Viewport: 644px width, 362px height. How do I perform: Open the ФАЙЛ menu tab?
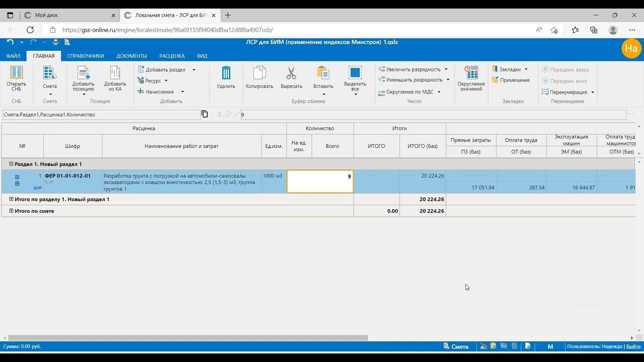click(13, 56)
